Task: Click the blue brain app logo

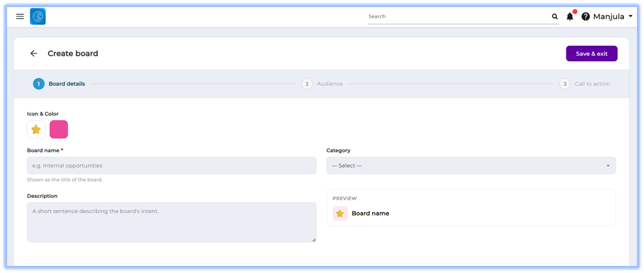Action: [x=37, y=16]
